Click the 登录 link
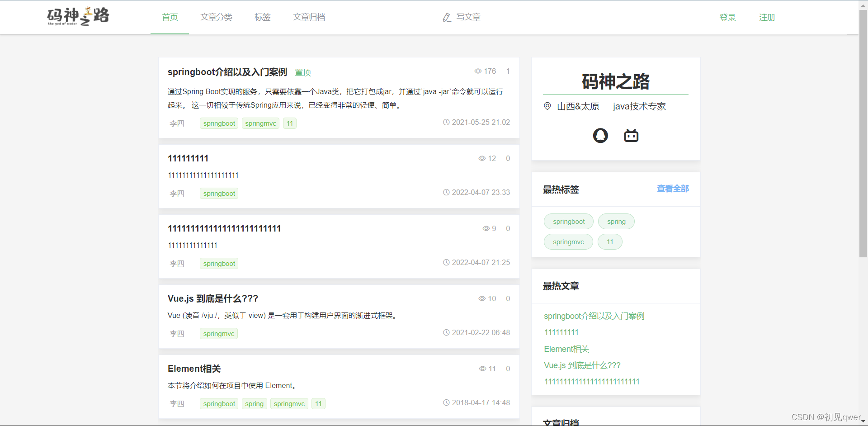 click(x=727, y=17)
